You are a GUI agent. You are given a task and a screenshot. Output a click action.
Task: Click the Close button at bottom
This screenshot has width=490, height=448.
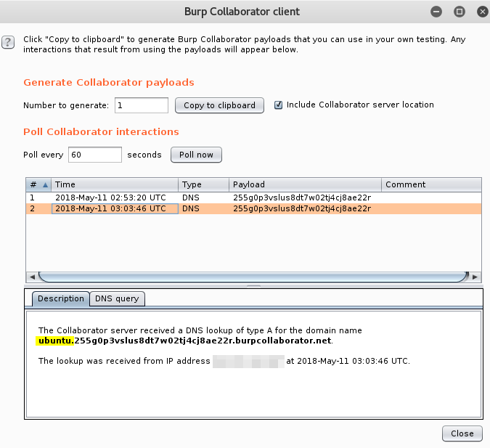point(462,433)
